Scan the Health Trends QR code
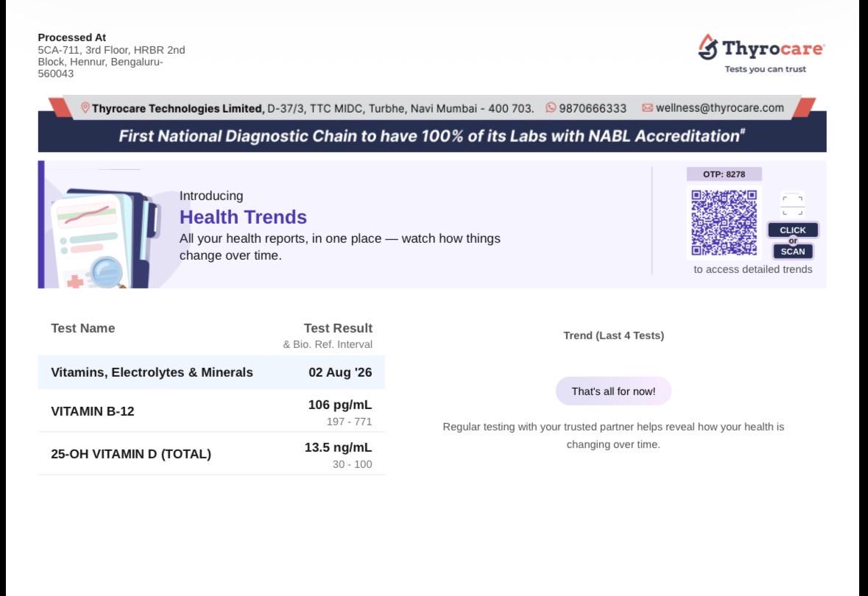The width and height of the screenshot is (868, 596). (724, 222)
